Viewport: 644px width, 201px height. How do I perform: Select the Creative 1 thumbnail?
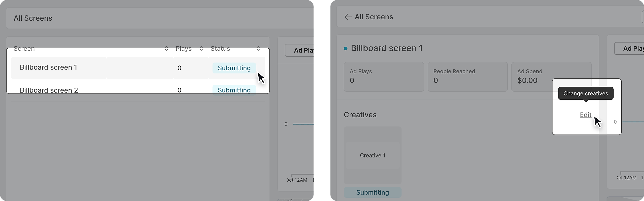372,155
